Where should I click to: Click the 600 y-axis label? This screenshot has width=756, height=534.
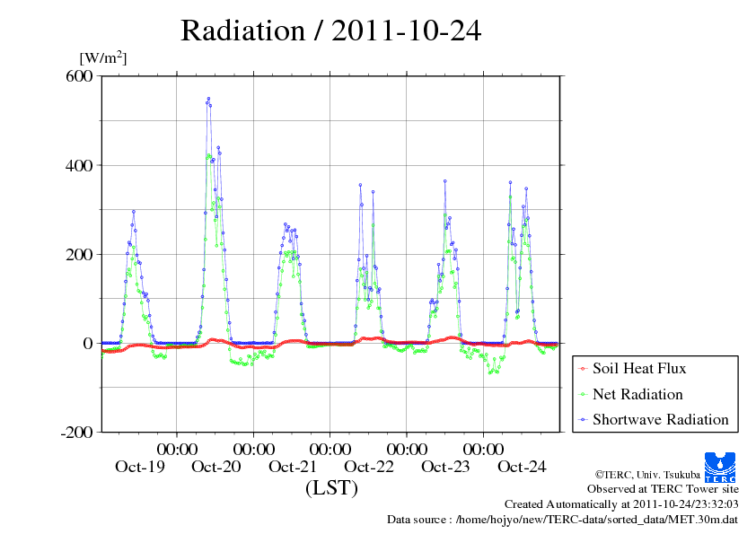click(79, 75)
